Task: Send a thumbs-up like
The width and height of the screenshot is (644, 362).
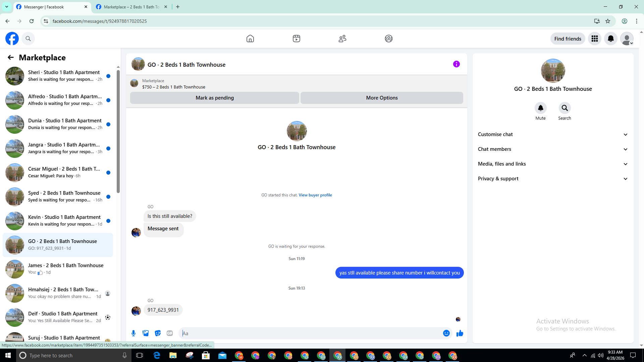Action: tap(460, 333)
